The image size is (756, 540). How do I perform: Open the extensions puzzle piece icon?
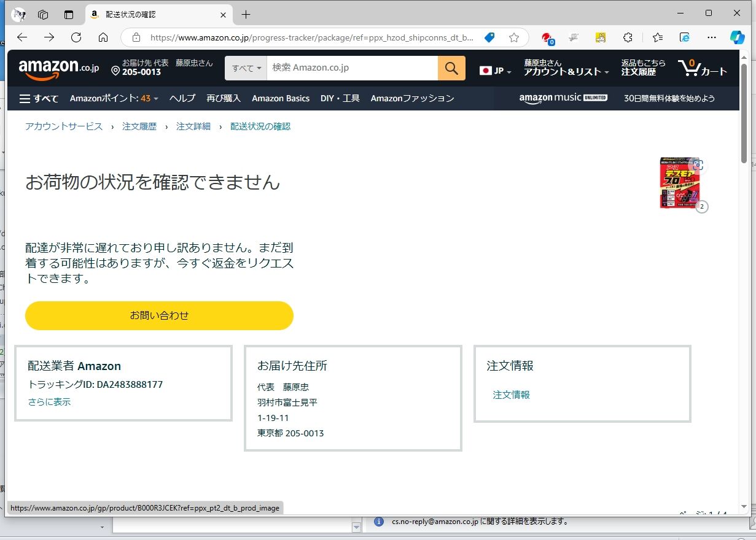coord(628,37)
